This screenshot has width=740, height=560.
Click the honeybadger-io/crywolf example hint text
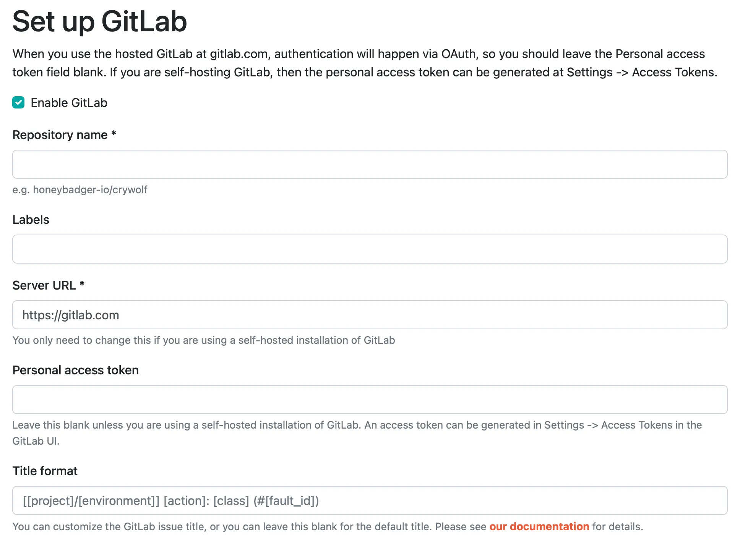click(x=80, y=189)
